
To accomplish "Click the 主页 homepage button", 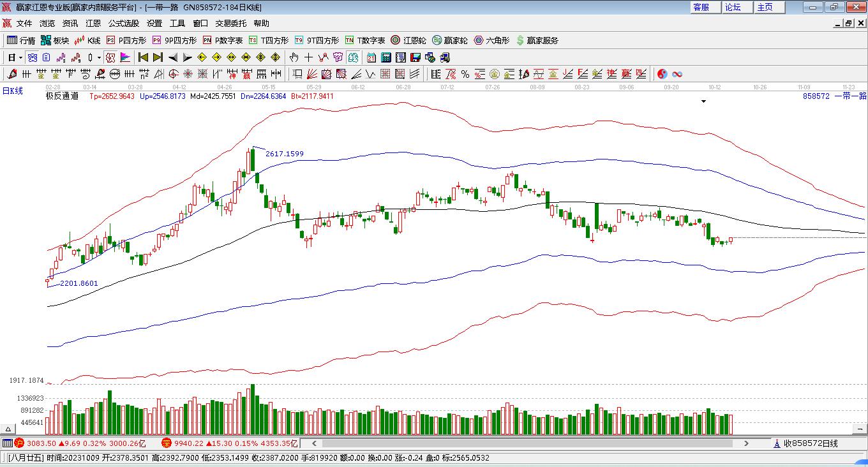I will (x=770, y=7).
